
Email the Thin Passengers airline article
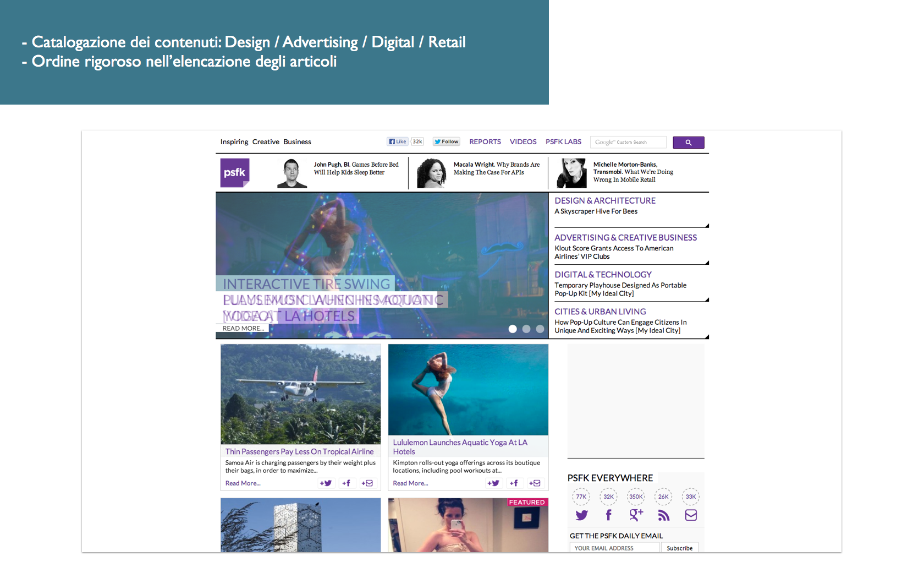367,483
